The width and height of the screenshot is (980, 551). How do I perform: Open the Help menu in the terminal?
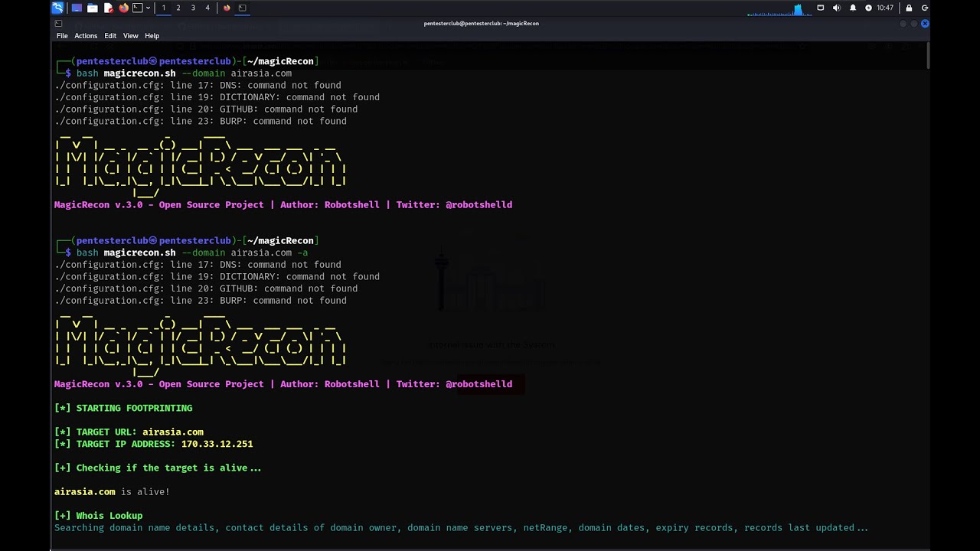click(152, 36)
